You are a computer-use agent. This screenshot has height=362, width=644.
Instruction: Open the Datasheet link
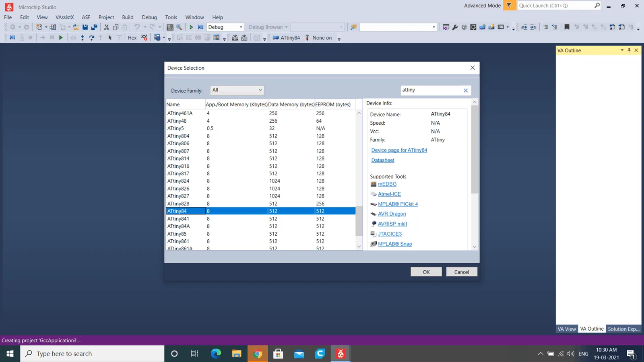(x=383, y=160)
